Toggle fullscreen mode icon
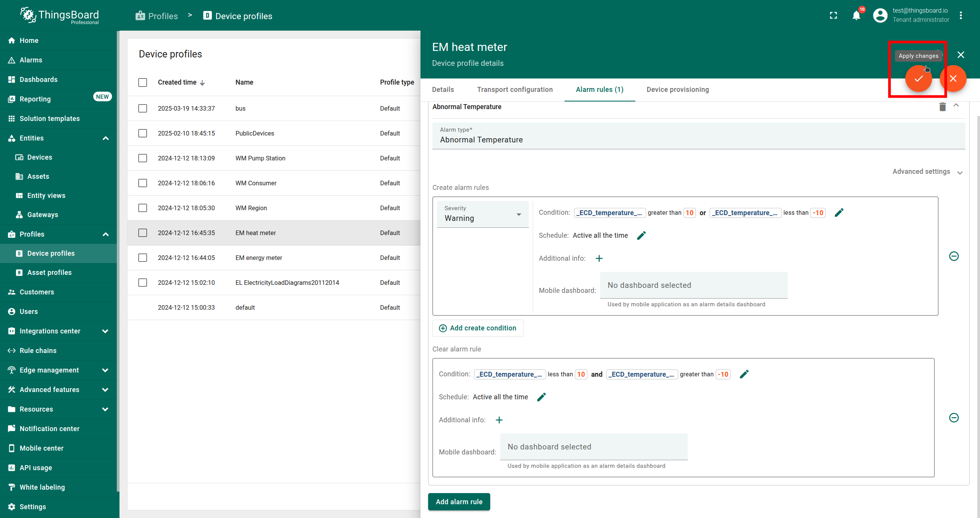This screenshot has width=980, height=518. [x=833, y=16]
